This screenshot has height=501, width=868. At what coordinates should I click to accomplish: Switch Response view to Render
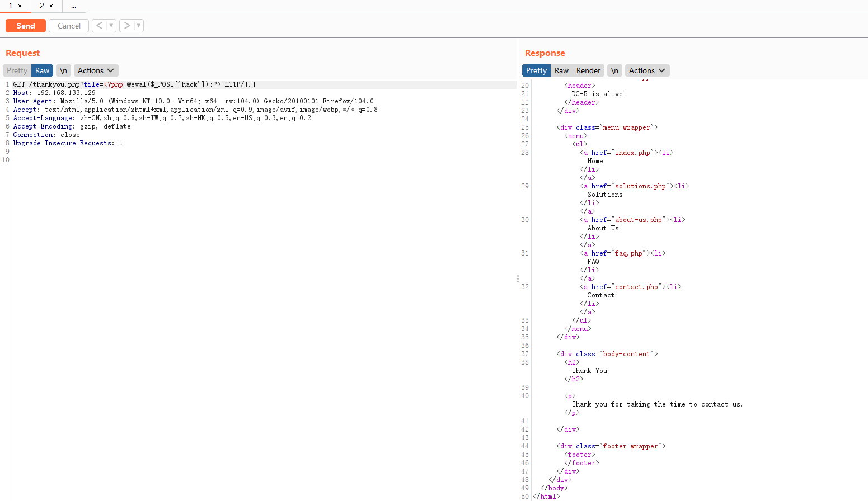click(x=588, y=70)
